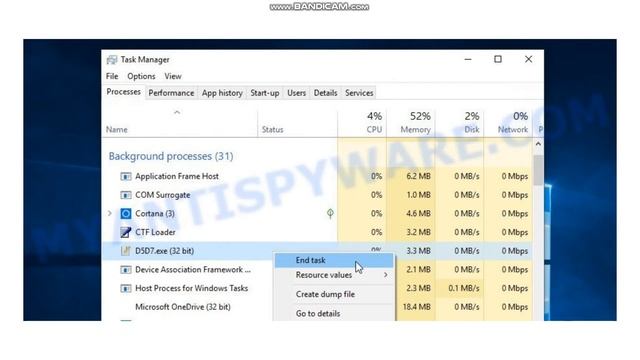
Task: Click the Task Manager title bar icon
Action: click(x=111, y=60)
